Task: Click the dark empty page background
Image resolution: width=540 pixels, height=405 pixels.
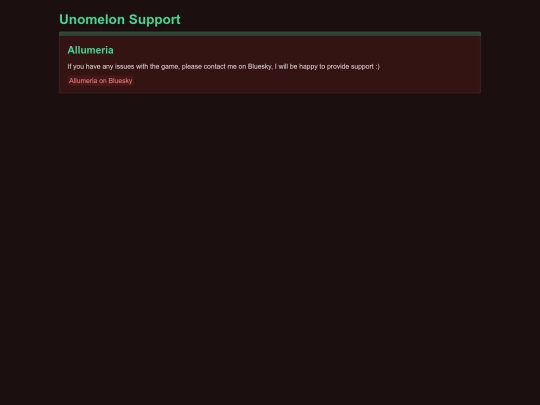Action: pos(270,241)
